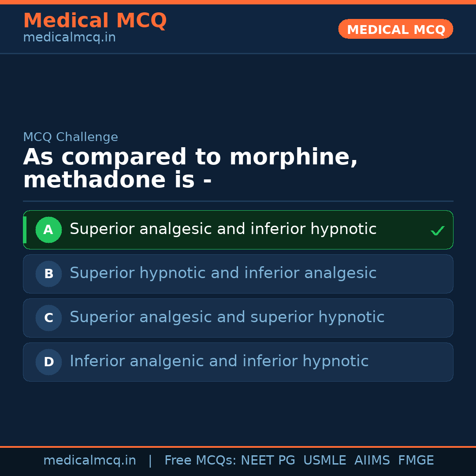The width and height of the screenshot is (476, 476).
Task: Click the letter C circle icon
Action: [x=48, y=318]
